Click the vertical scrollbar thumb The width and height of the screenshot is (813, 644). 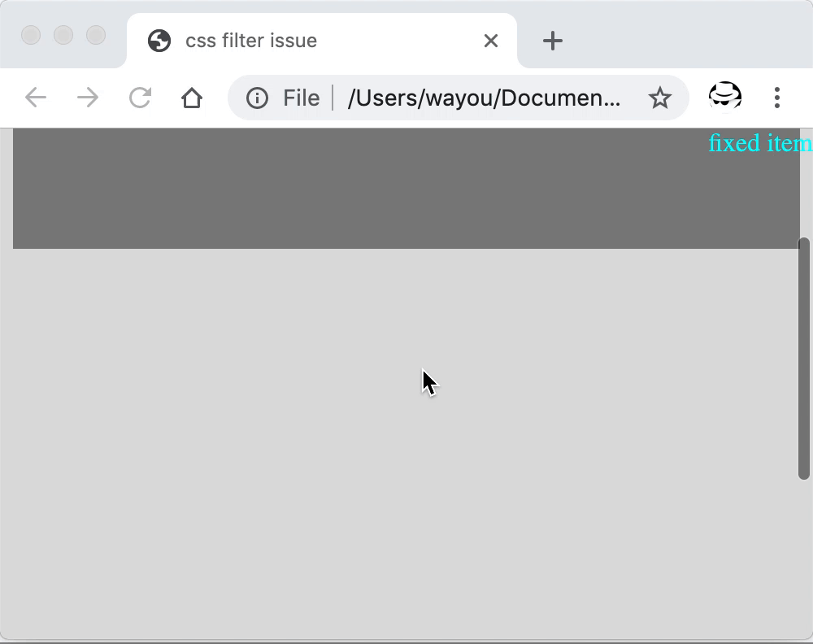[x=804, y=359]
